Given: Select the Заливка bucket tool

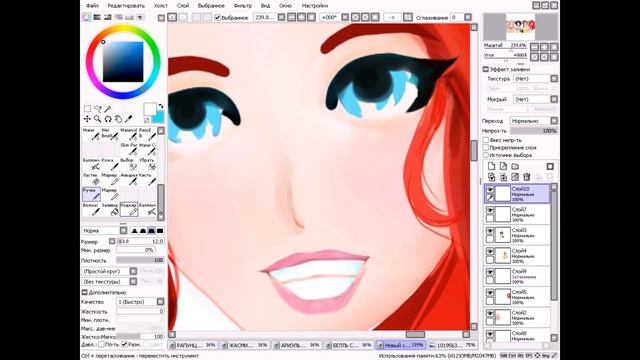Looking at the screenshot, I should pyautogui.click(x=110, y=209).
